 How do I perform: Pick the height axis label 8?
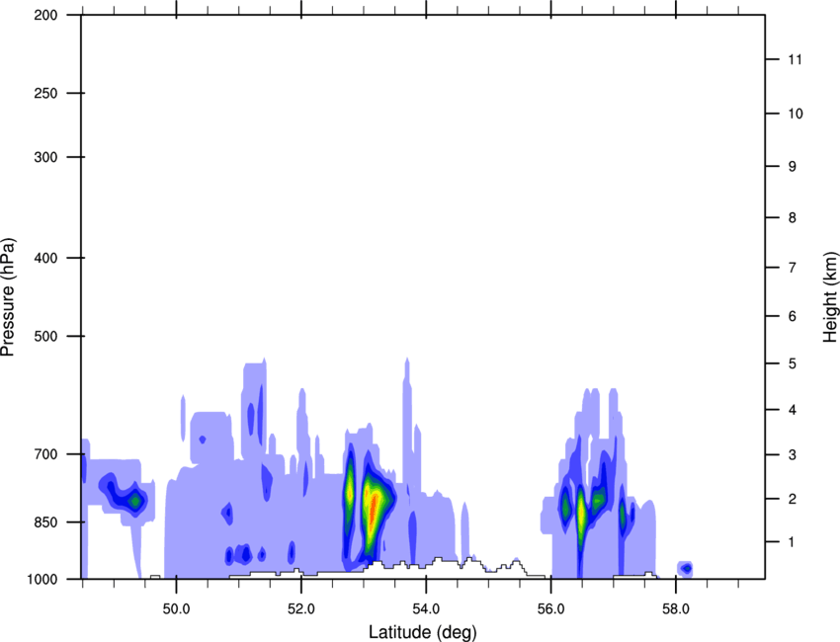click(793, 218)
